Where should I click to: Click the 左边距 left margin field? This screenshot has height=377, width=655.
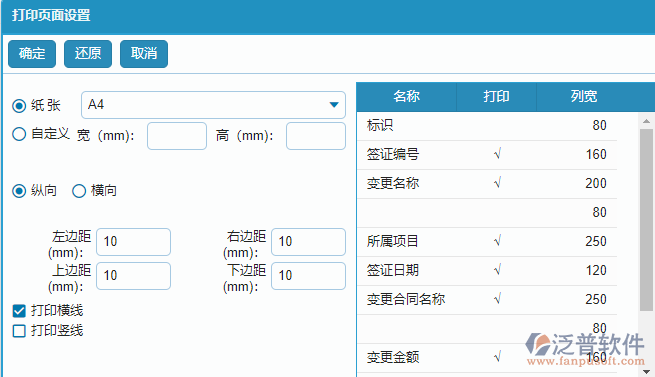(x=133, y=242)
